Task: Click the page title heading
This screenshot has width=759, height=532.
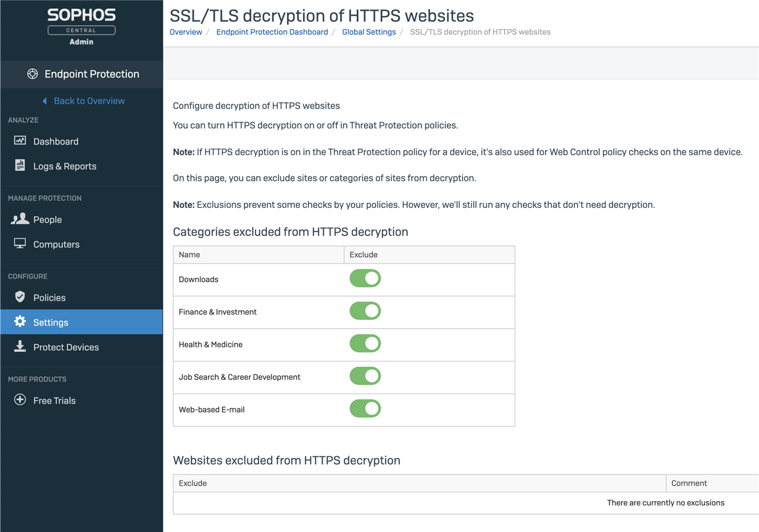Action: click(x=322, y=15)
